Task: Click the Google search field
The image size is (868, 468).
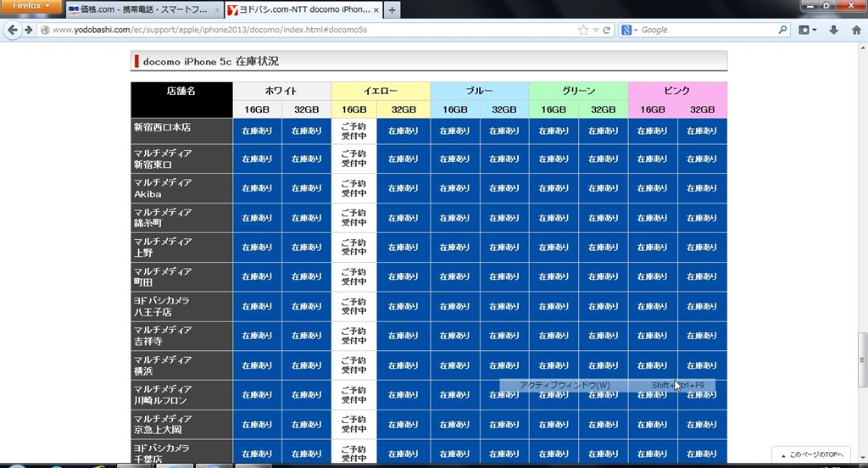Action: (709, 30)
